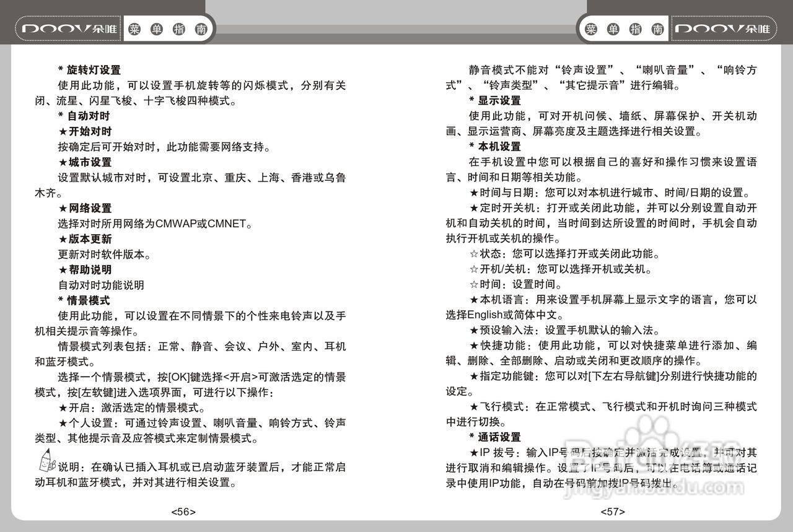Click line '选择对时所用网络为CMWAP或CMNET。'

[156, 224]
